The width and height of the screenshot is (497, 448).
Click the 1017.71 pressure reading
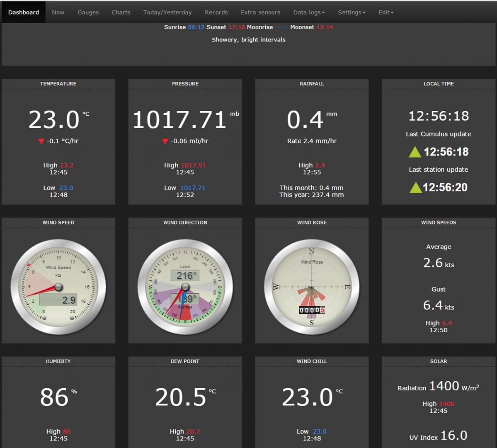click(x=179, y=120)
